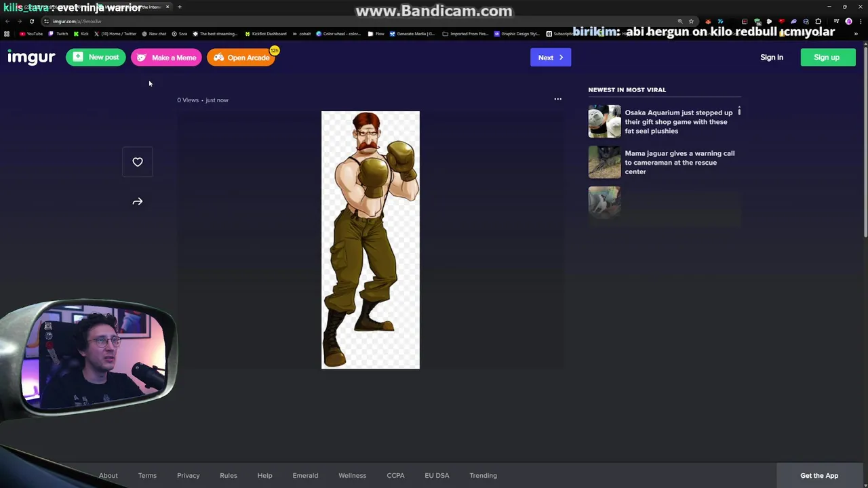Viewport: 868px width, 488px height.
Task: Open the apps grid bookmarks icon
Action: point(7,33)
